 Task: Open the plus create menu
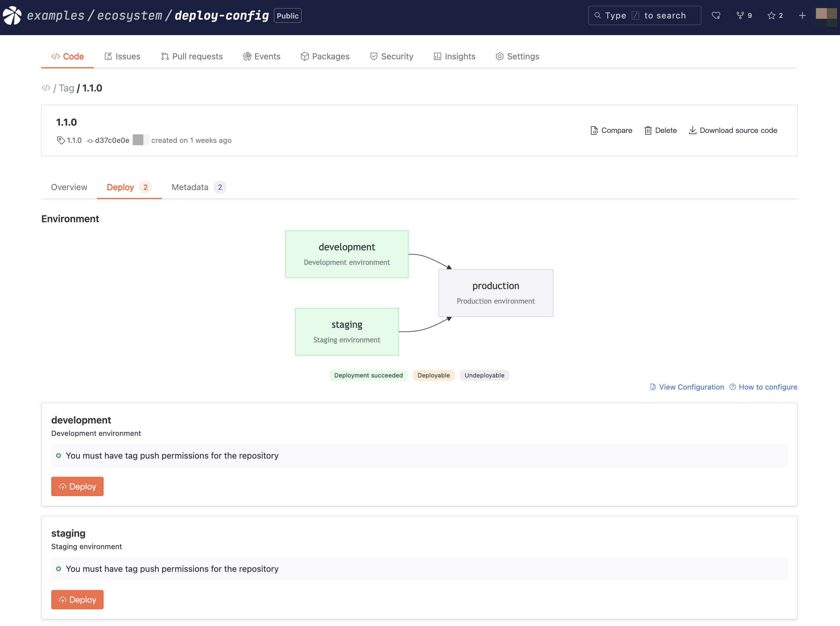click(802, 15)
